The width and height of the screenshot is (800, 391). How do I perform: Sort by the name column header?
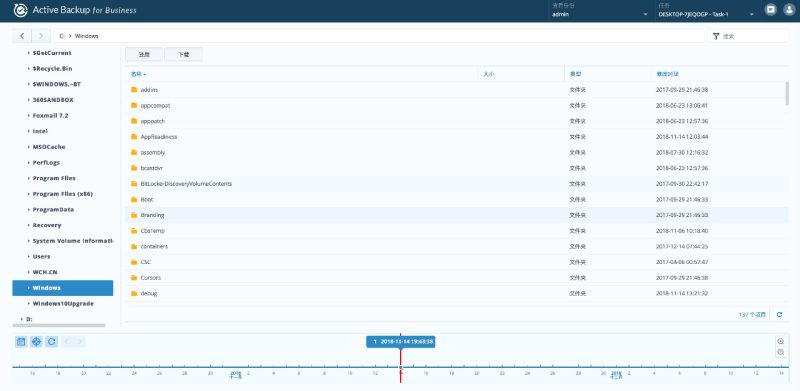[301, 74]
